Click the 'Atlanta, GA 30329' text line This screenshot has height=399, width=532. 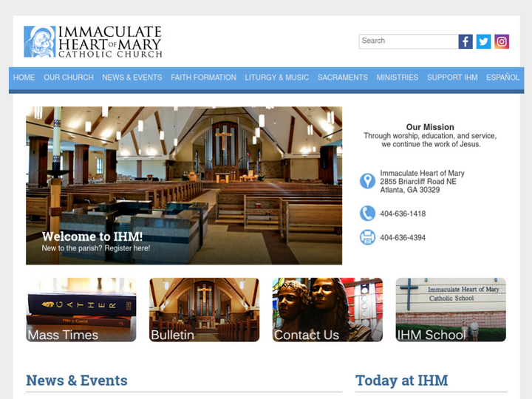tap(410, 190)
